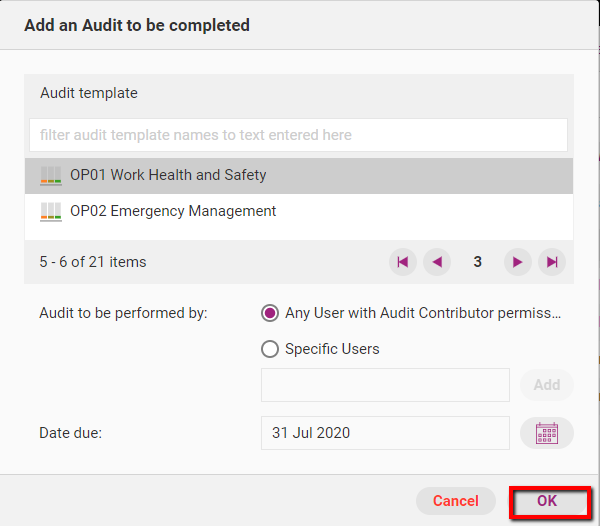
Task: Click the specific users text field
Action: pos(385,385)
